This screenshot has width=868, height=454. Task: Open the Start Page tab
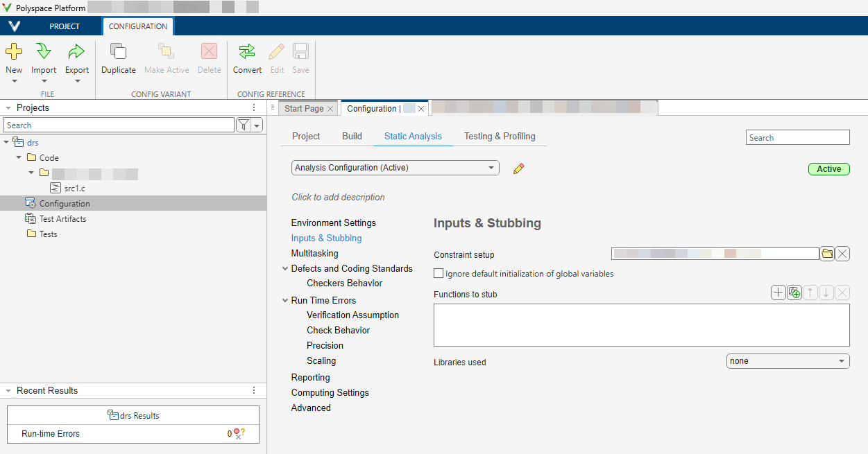pos(304,109)
